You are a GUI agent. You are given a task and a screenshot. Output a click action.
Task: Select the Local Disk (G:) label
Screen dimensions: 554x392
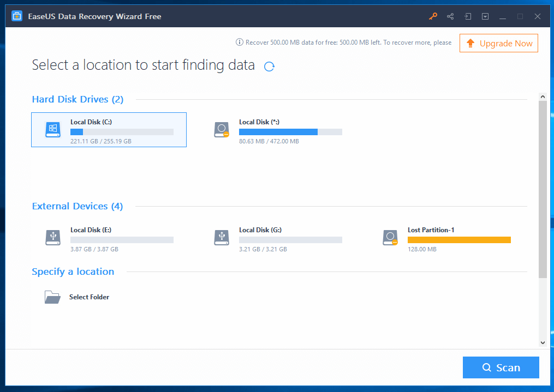tap(260, 230)
